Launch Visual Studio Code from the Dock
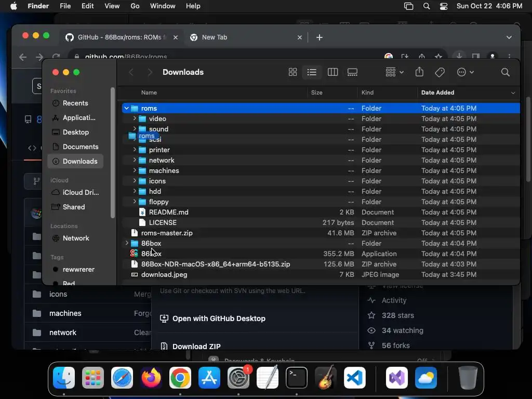The image size is (532, 399). (x=354, y=378)
